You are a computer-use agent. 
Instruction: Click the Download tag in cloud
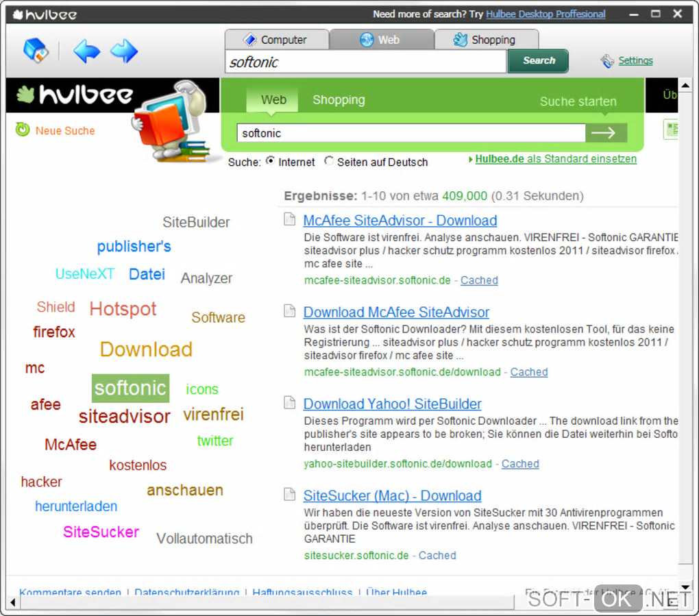pyautogui.click(x=146, y=349)
